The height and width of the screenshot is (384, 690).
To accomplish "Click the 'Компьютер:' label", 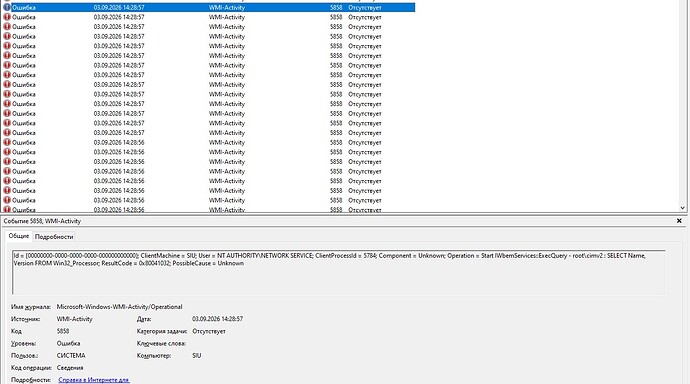I will [154, 355].
